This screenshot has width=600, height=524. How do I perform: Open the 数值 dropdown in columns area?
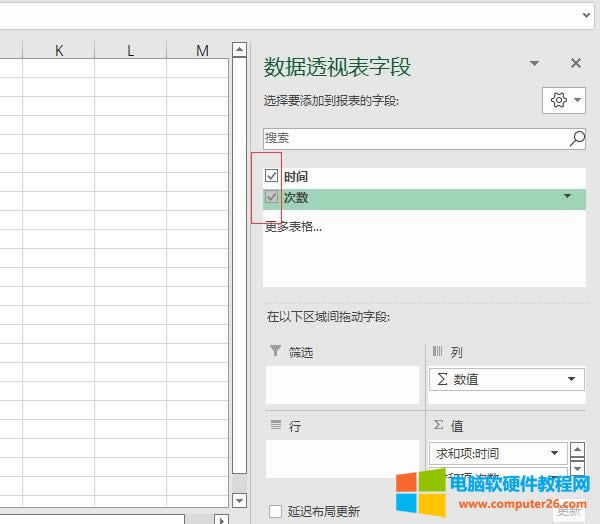tap(571, 379)
